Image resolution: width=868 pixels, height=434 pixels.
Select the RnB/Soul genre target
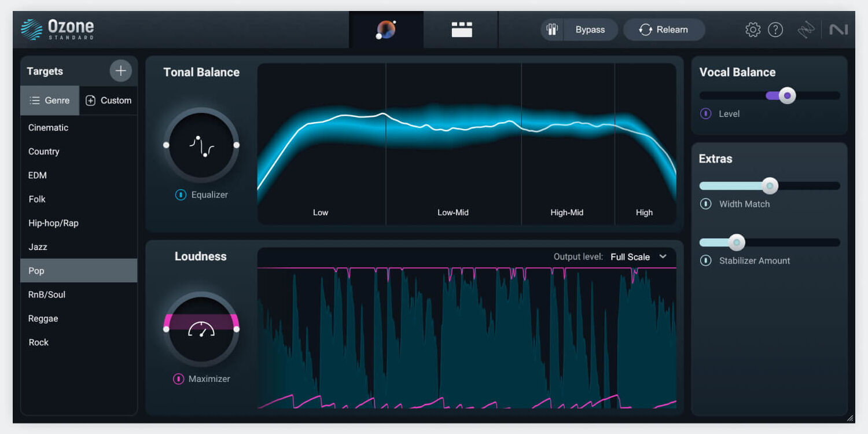pyautogui.click(x=79, y=295)
